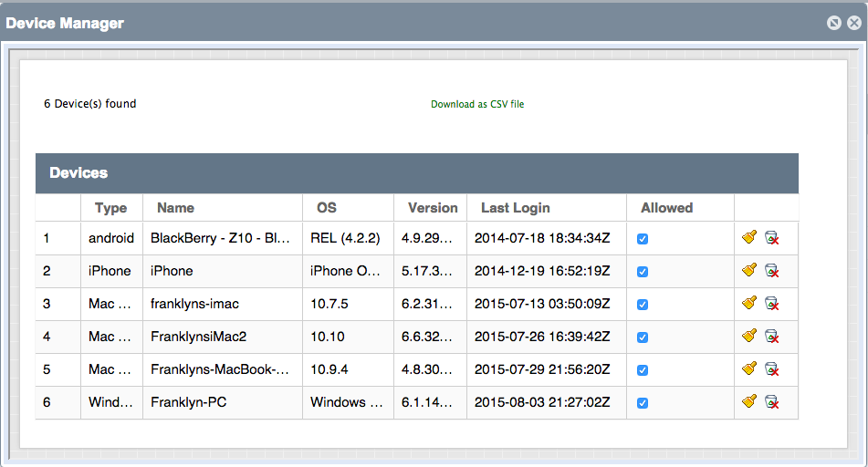Click the 'Wind...' type cell

coord(111,402)
